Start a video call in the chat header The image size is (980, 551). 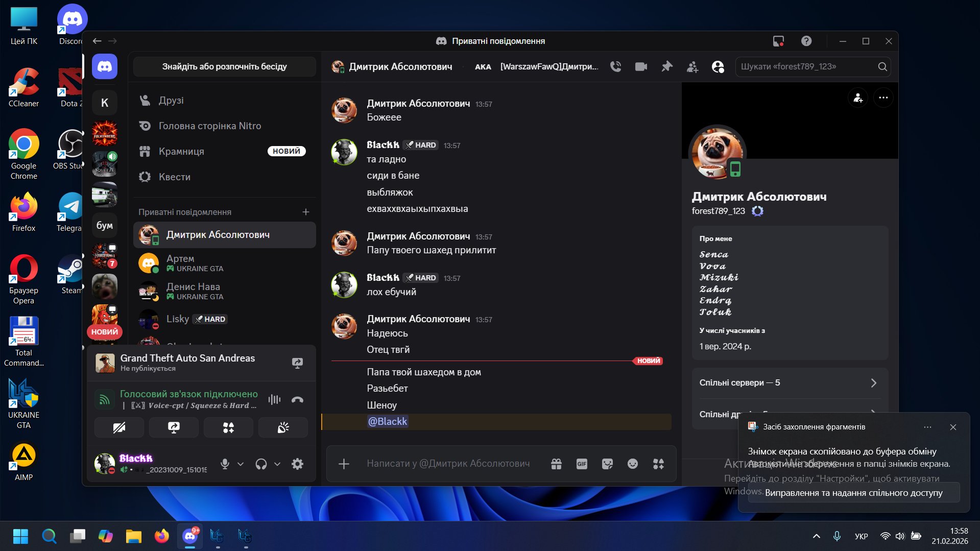pos(641,66)
